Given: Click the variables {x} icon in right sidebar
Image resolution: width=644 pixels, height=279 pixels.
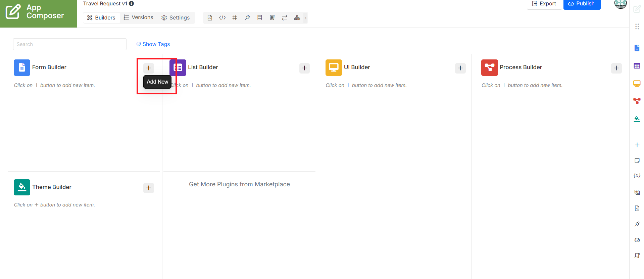Looking at the screenshot, I should click(637, 175).
